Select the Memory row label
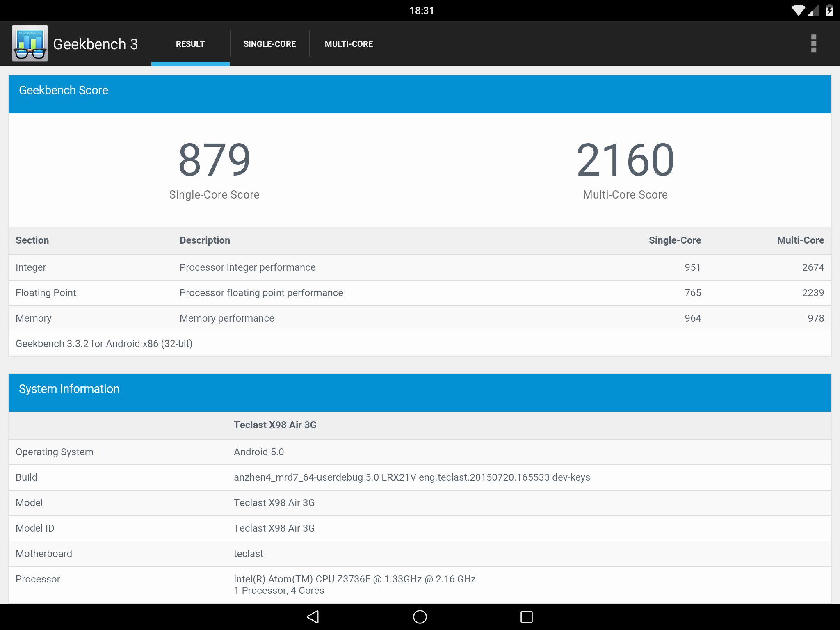This screenshot has height=630, width=840. coord(34,318)
